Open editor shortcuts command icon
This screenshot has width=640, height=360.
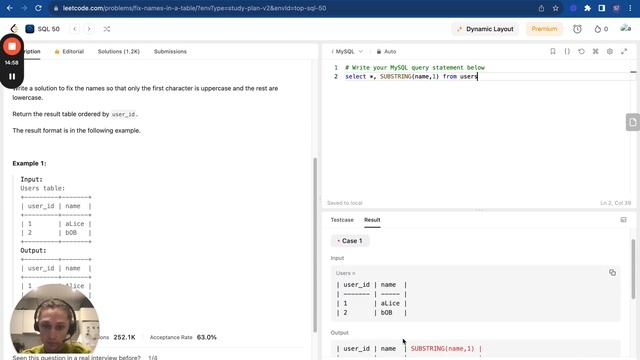596,51
